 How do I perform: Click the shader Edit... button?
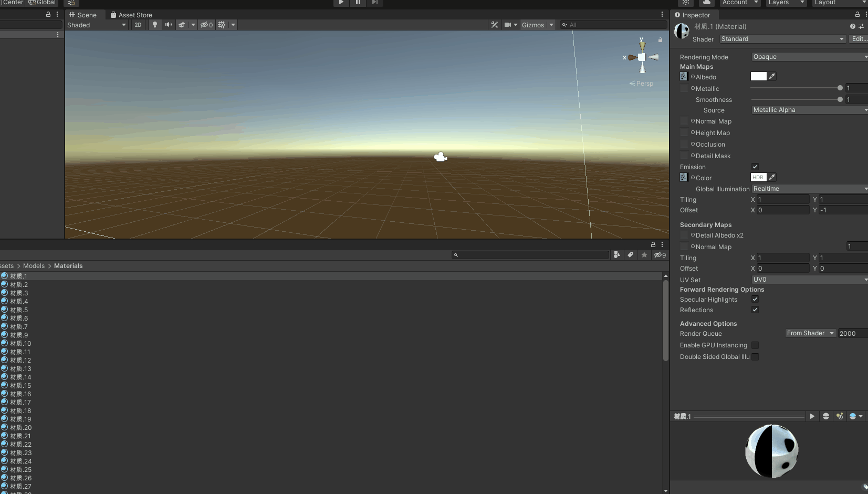859,39
